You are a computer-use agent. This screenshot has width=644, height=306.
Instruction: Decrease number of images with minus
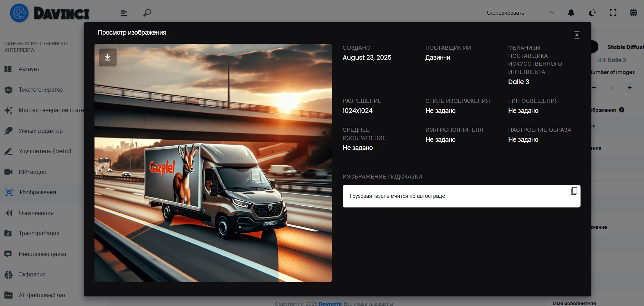tap(594, 87)
